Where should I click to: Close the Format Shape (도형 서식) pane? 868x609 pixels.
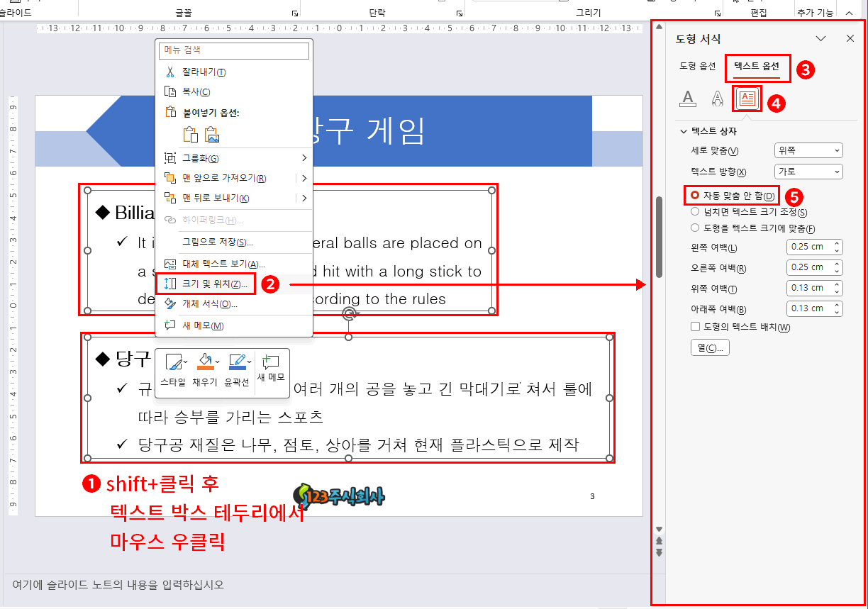pyautogui.click(x=850, y=38)
